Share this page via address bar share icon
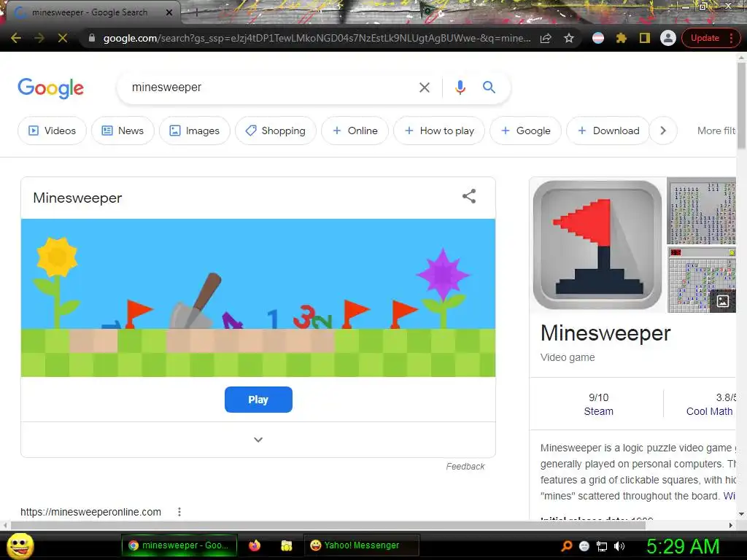 click(x=546, y=38)
